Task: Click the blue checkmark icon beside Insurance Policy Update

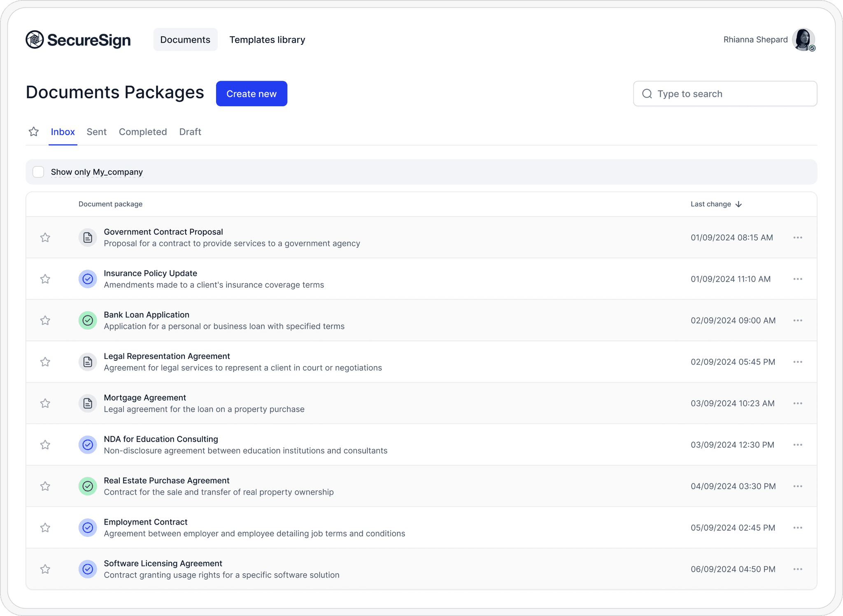Action: pyautogui.click(x=88, y=279)
